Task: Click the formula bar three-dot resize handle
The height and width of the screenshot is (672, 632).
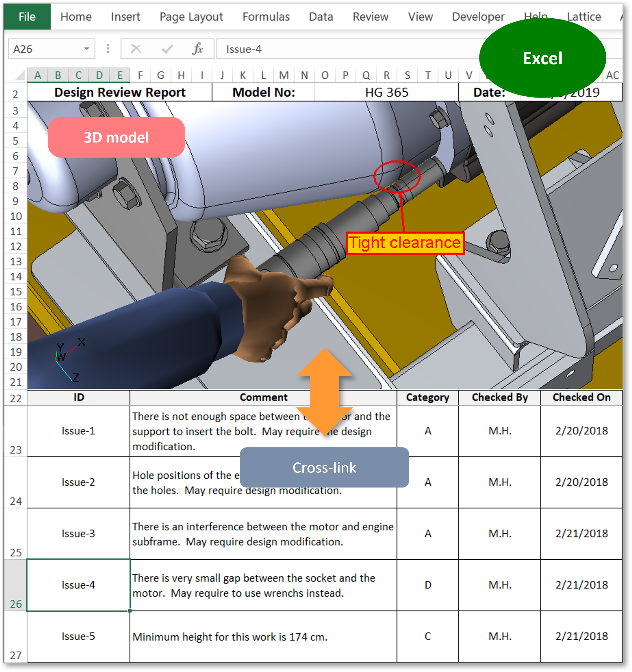Action: point(108,49)
